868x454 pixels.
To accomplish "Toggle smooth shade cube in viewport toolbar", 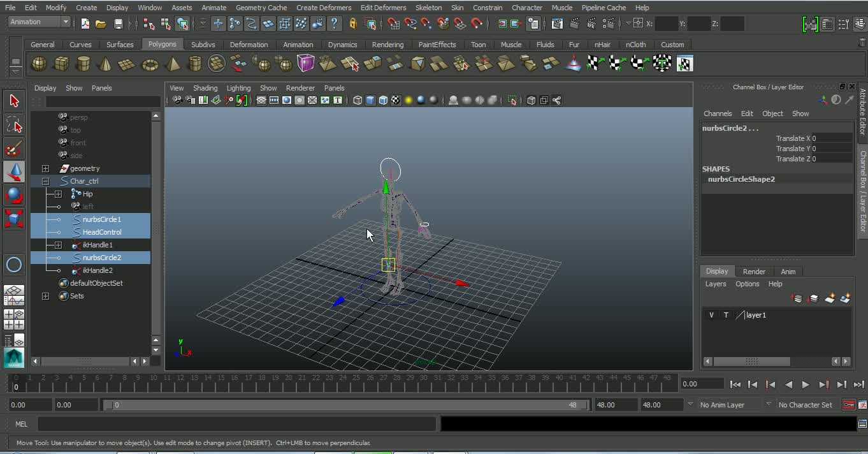I will (x=370, y=100).
